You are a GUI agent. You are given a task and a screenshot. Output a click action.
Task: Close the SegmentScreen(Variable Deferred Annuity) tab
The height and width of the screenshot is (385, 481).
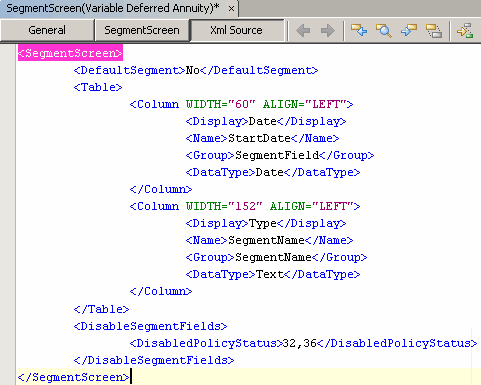pyautogui.click(x=231, y=9)
